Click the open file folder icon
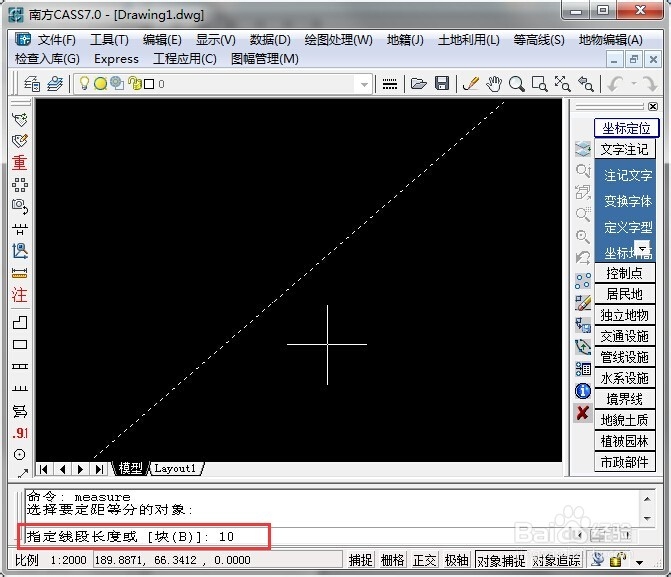671x577 pixels. (x=419, y=83)
